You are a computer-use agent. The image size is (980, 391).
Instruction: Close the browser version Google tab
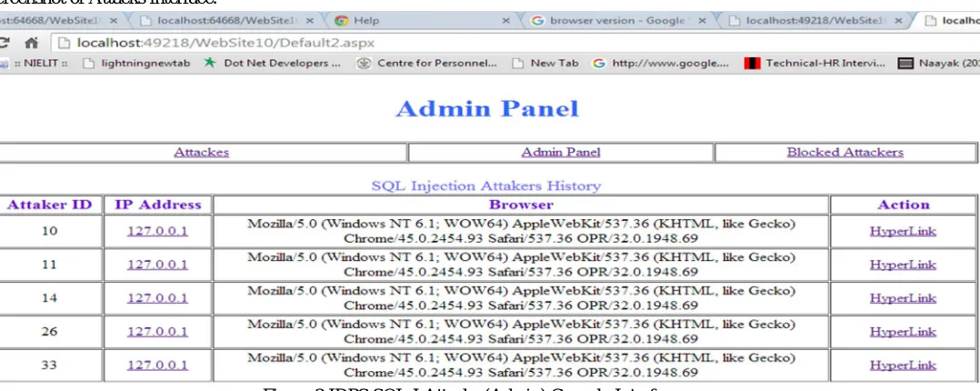[702, 21]
